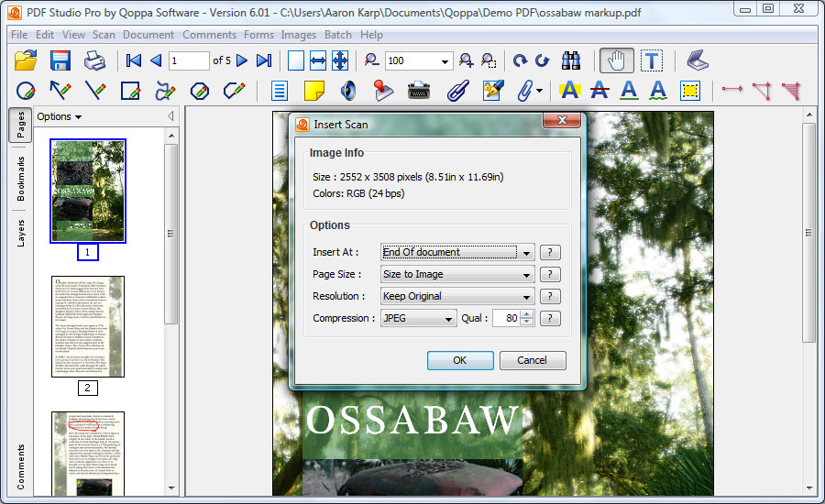825x504 pixels.
Task: Select the distance measurement tool
Action: tap(731, 89)
